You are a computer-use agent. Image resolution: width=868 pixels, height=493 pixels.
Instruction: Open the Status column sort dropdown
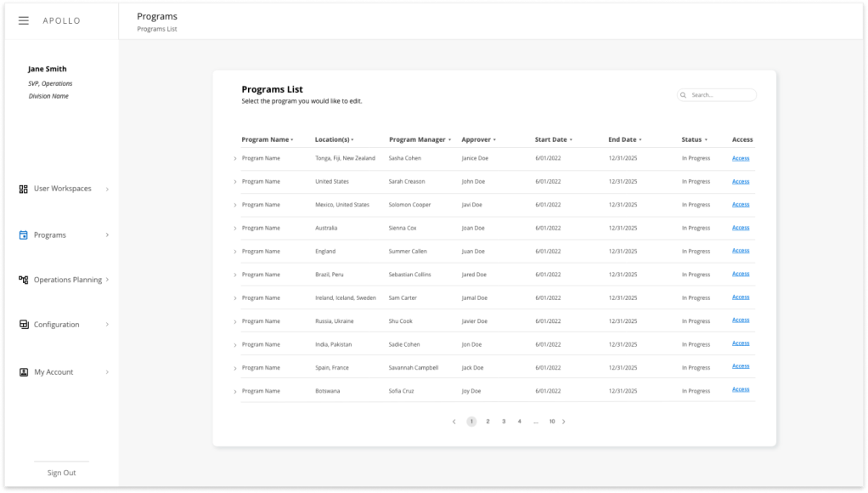coord(707,140)
